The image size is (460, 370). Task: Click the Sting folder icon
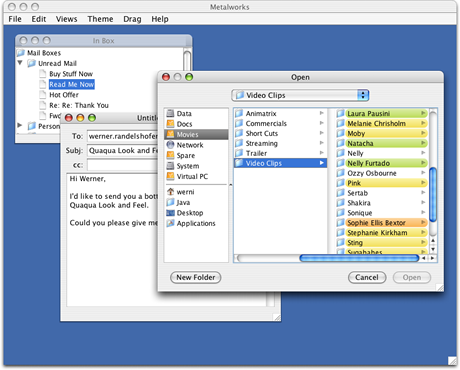click(340, 242)
